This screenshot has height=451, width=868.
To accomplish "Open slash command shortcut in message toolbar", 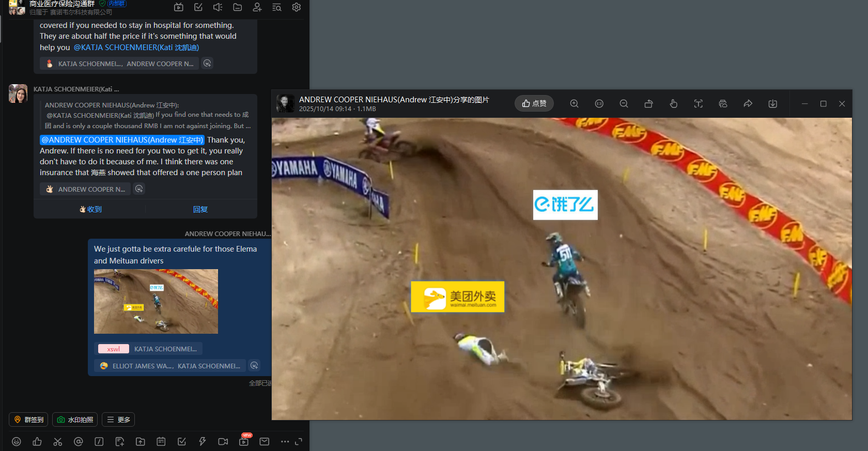I will coord(99,442).
